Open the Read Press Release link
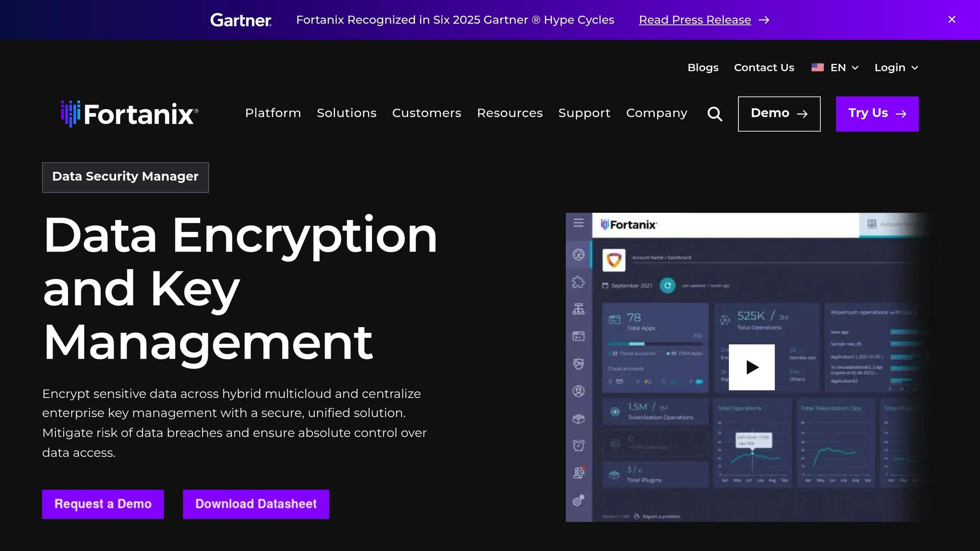This screenshot has width=980, height=551. click(695, 20)
